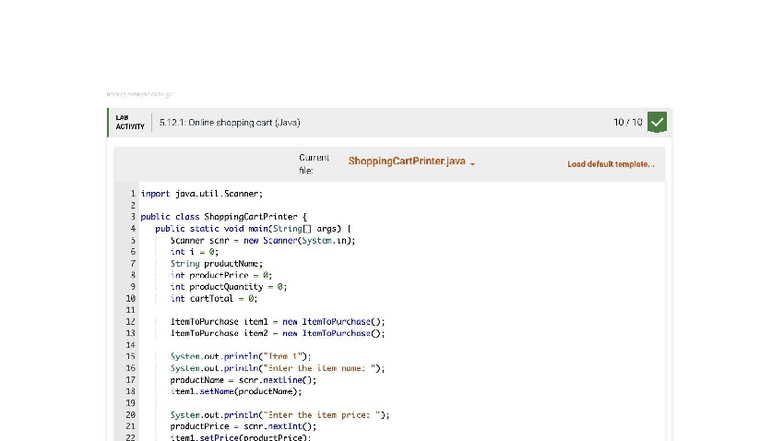Screen dimensions: 784x441
Task: Click the Scanner scnr initialization line
Action: (x=262, y=240)
